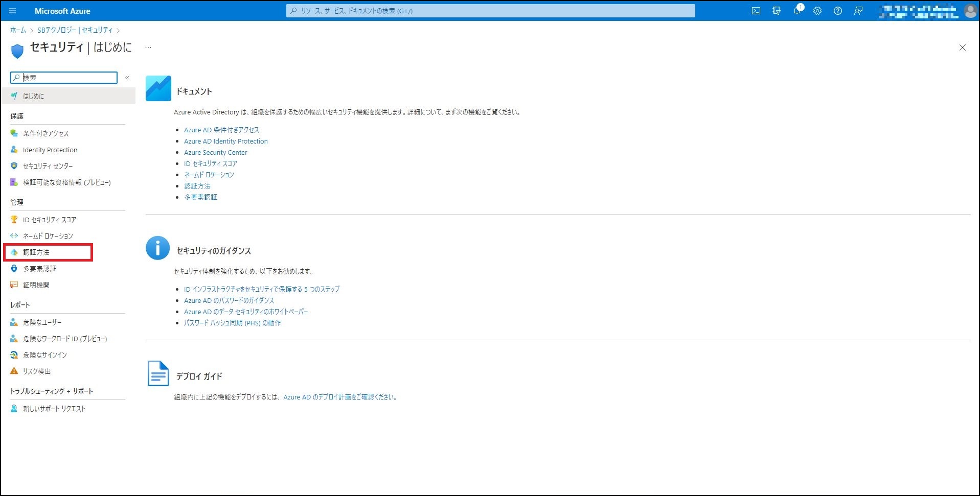Open 条件付きアクセス from the sidebar
The width and height of the screenshot is (980, 496).
(46, 133)
